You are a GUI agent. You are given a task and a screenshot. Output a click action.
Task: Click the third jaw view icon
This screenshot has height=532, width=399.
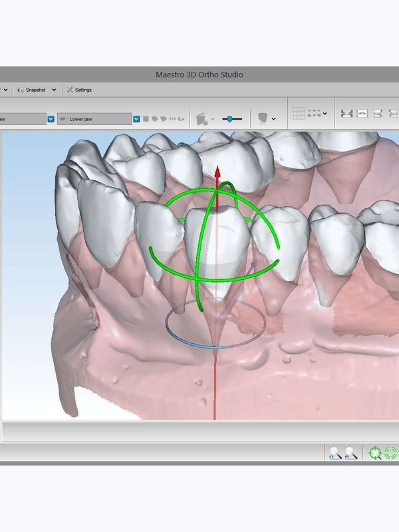[x=378, y=113]
